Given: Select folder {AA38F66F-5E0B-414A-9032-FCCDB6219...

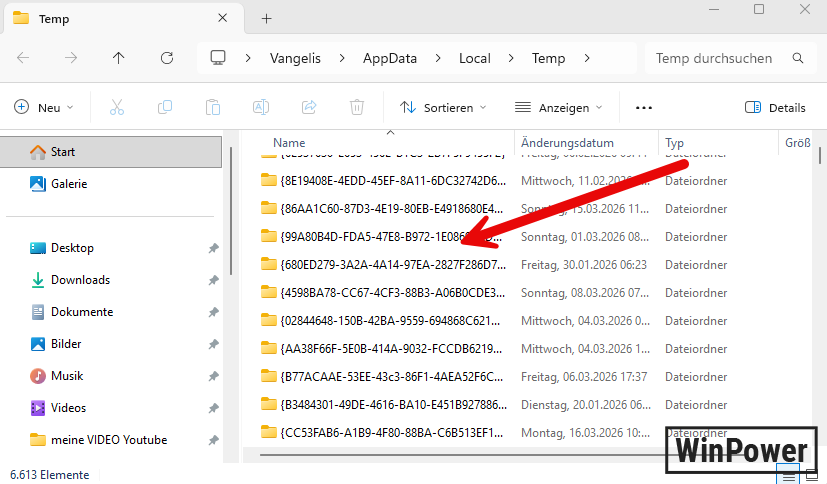Looking at the screenshot, I should point(391,349).
